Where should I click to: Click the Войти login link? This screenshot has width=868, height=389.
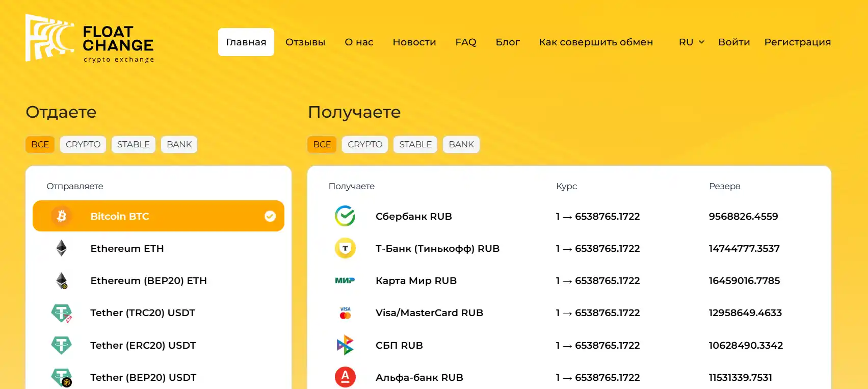pos(734,42)
